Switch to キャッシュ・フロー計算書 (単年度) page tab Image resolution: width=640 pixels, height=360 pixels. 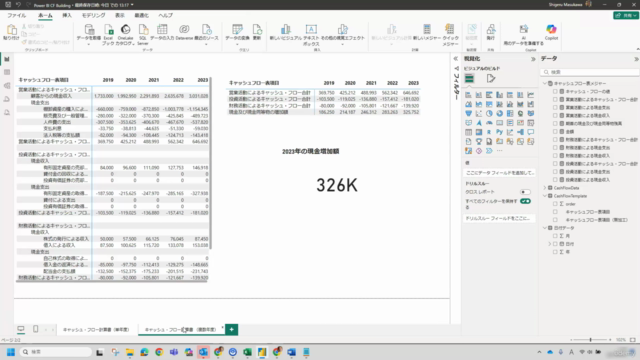96,329
